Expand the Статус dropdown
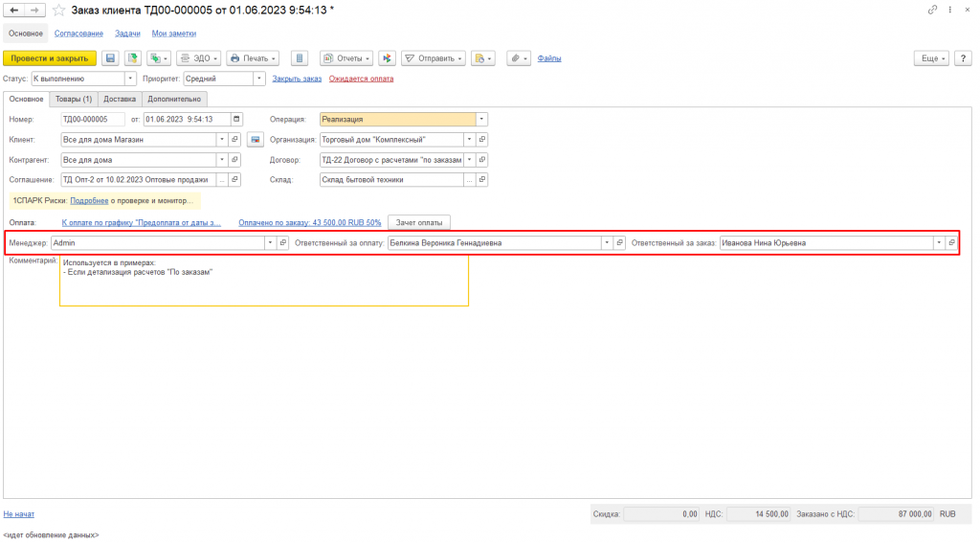 pyautogui.click(x=130, y=79)
